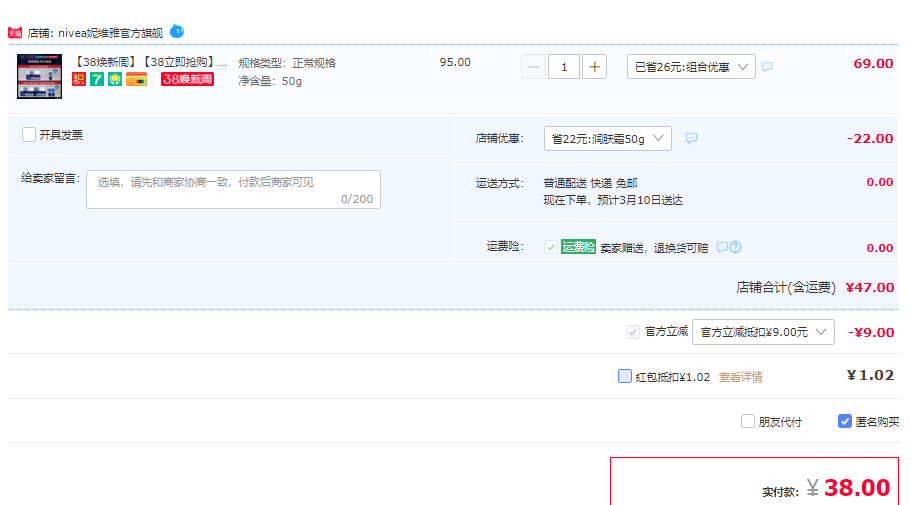Click the 店铺合计(含运费) label
Screen dimensions: 911x505
786,287
